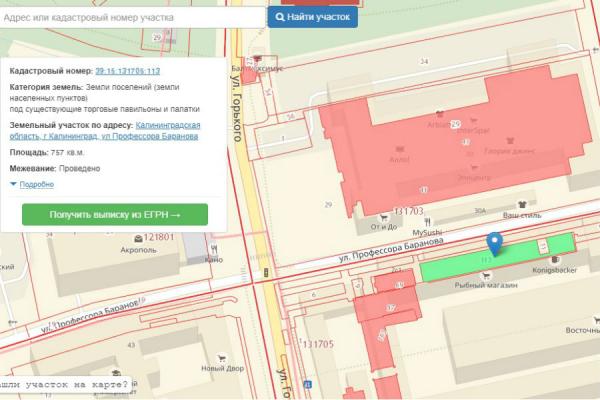Screen dimensions: 600x400
Task: Click the traffic light icon on the road
Action: coord(265,272)
